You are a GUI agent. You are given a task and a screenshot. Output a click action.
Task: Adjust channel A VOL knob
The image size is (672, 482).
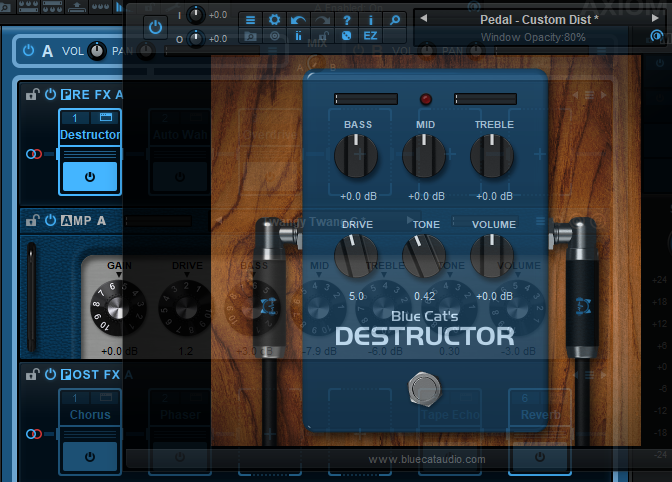(97, 51)
